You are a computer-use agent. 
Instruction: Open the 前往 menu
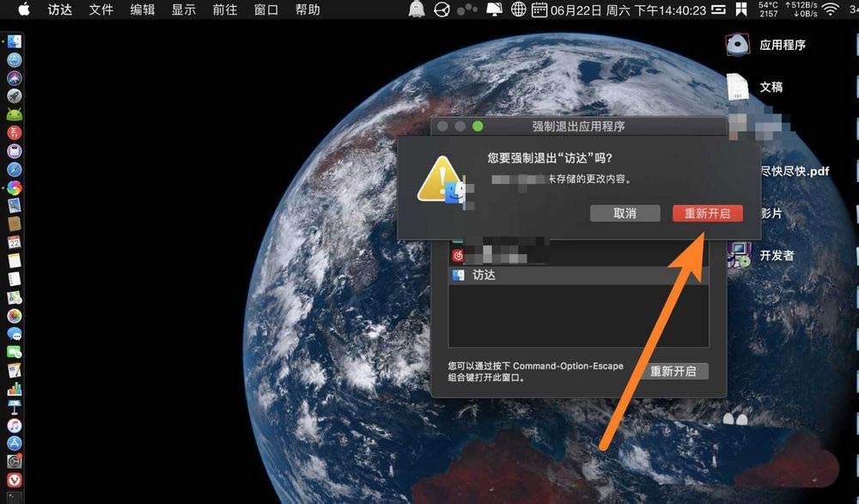tap(224, 9)
